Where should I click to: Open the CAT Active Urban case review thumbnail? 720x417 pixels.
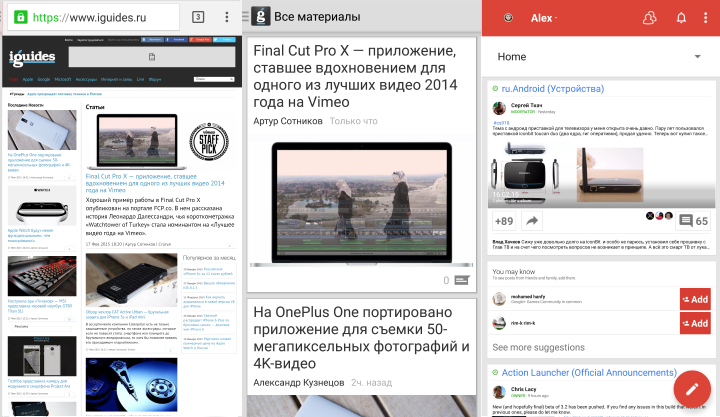pyautogui.click(x=131, y=280)
